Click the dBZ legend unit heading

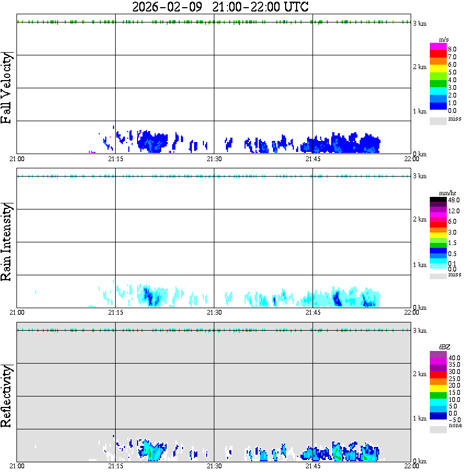[x=445, y=347]
